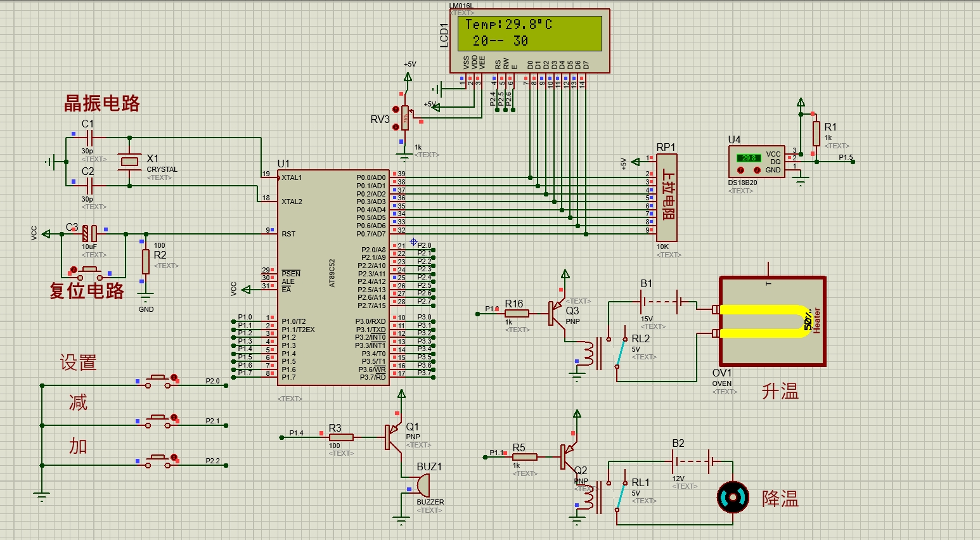Click the 升温 label
The image size is (980, 540).
780,392
